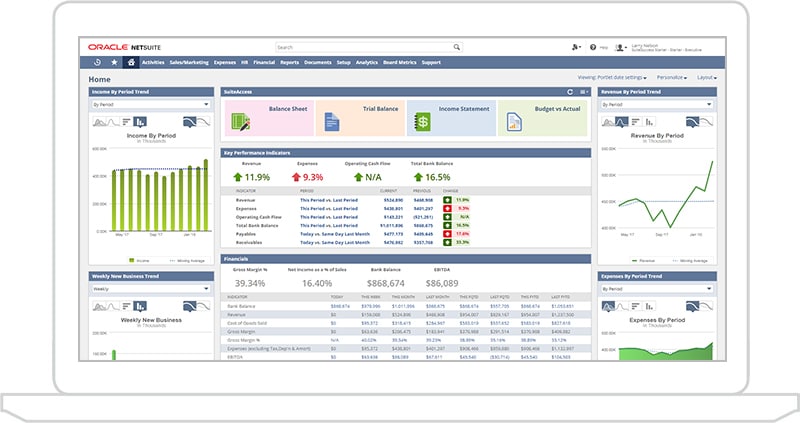Open the Trial Balance document icon
800x423 pixels.
tap(332, 122)
